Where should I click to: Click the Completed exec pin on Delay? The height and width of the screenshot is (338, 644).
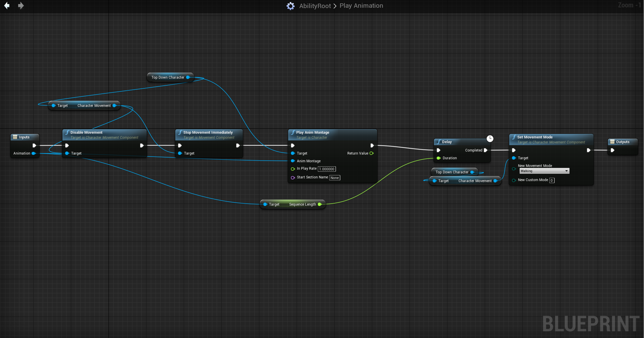click(485, 150)
